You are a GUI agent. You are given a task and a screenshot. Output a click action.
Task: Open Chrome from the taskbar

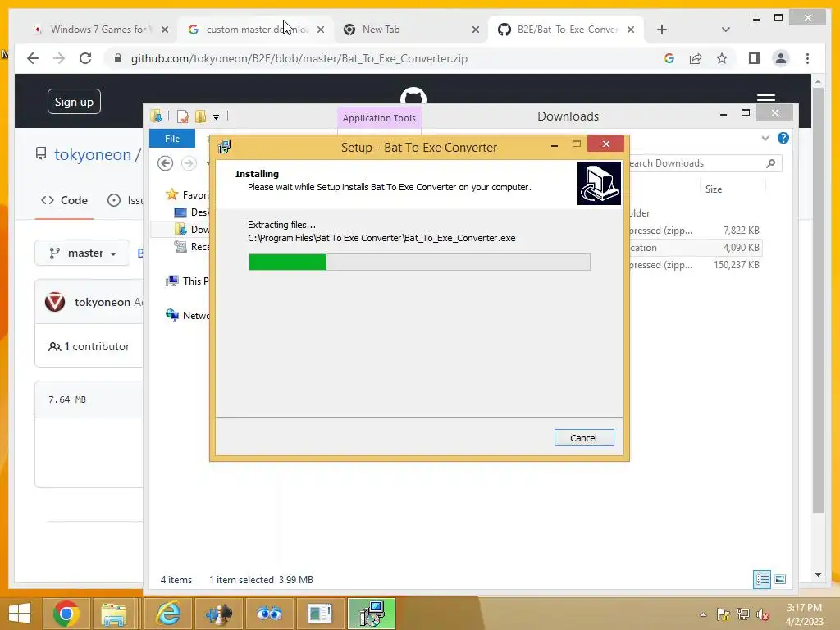tap(66, 614)
